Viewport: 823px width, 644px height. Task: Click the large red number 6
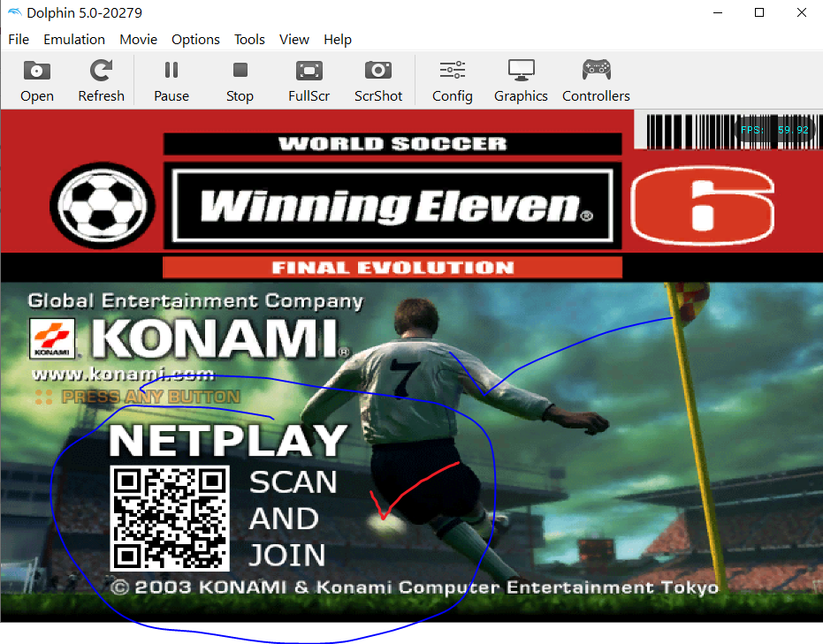(702, 206)
